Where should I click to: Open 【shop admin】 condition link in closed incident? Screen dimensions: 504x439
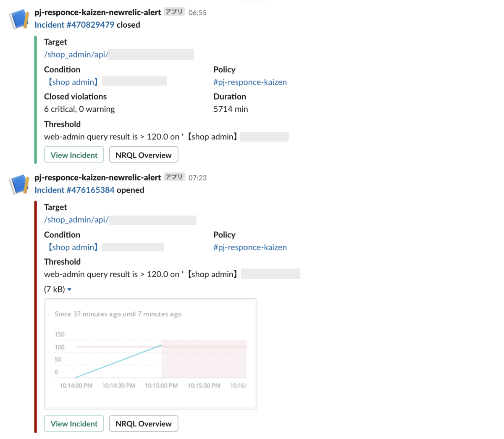[72, 82]
